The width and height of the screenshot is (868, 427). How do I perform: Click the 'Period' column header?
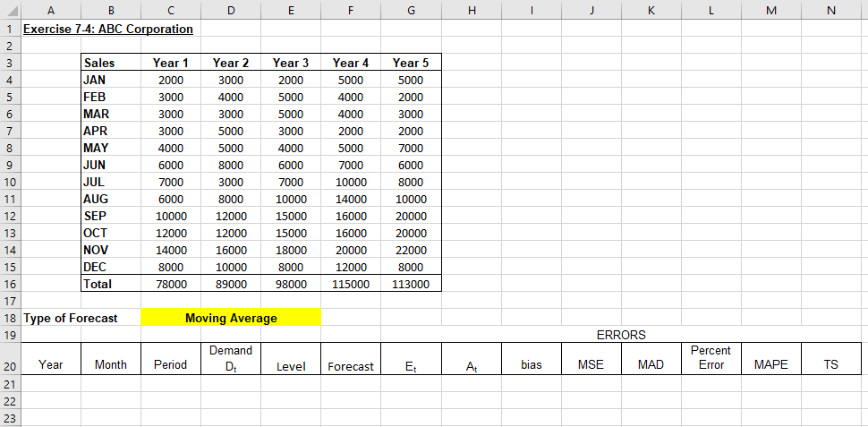pos(171,359)
